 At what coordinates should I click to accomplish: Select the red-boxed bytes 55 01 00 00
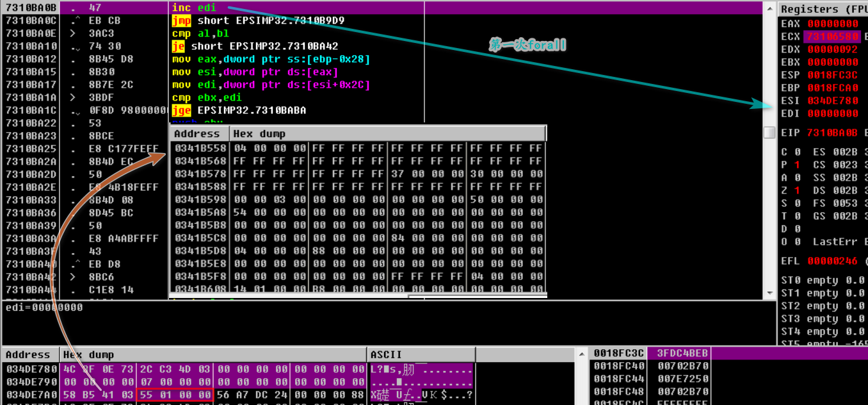(x=174, y=395)
